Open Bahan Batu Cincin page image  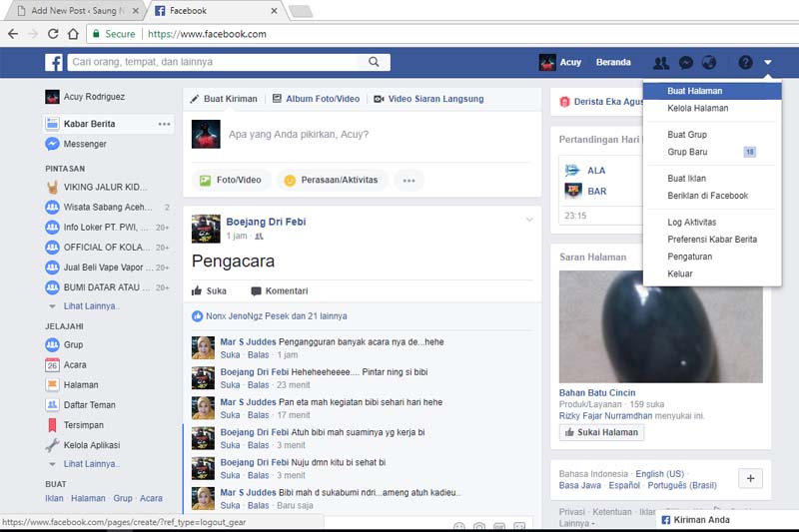660,326
